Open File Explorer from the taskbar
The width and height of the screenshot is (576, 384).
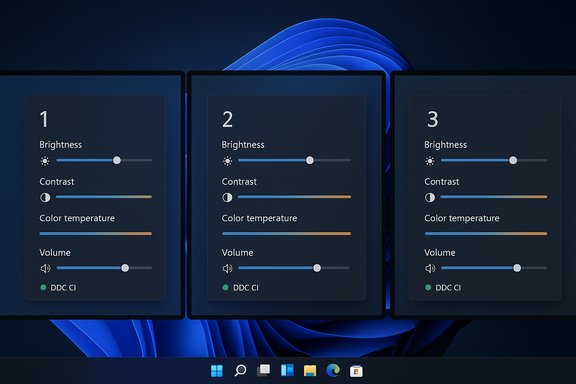[310, 370]
